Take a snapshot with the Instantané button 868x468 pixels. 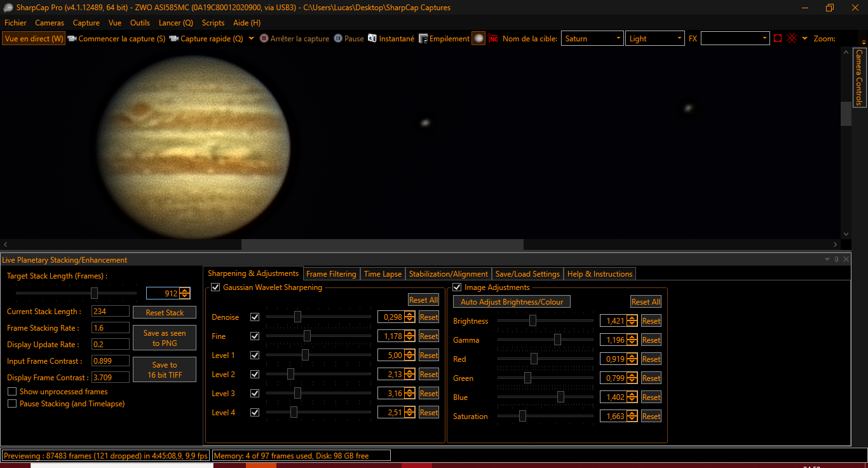(x=391, y=39)
